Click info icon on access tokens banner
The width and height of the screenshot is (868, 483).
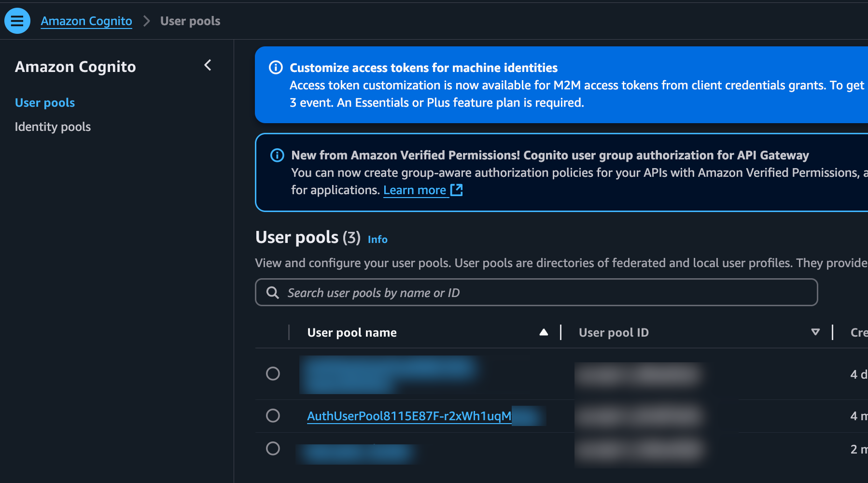click(x=276, y=68)
